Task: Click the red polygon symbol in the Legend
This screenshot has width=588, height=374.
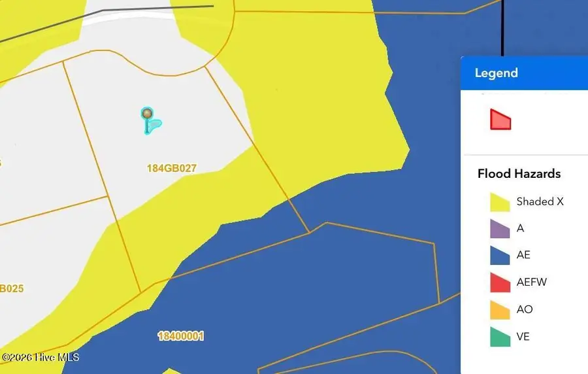Action: click(500, 120)
